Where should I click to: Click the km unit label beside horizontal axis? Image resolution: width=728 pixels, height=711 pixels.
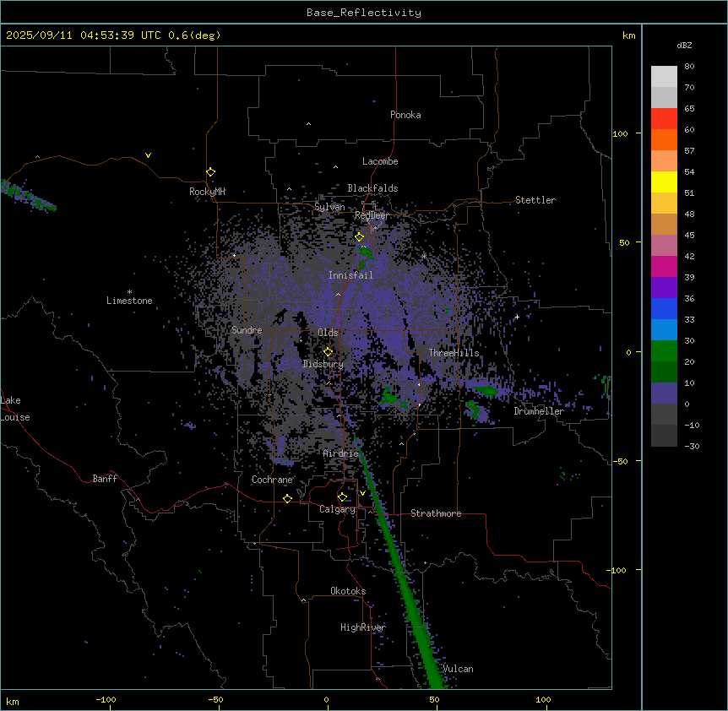(x=13, y=702)
